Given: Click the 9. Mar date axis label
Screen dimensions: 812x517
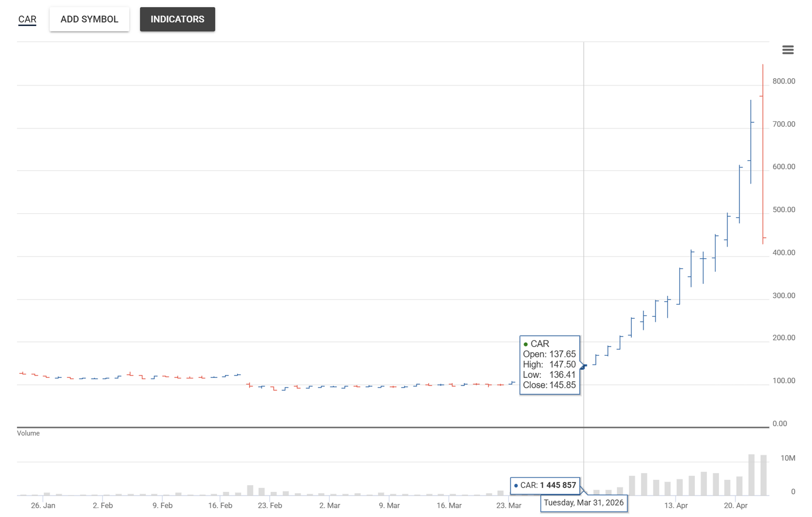Looking at the screenshot, I should [x=389, y=506].
